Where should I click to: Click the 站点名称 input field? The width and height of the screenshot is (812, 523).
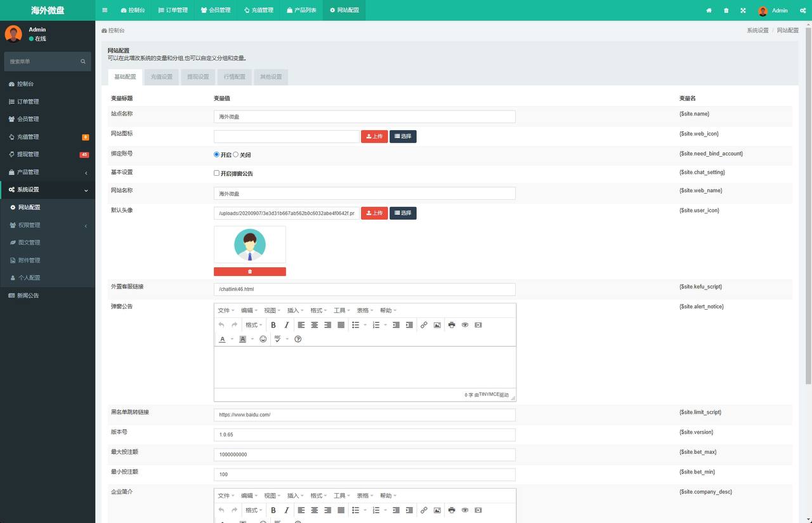364,117
